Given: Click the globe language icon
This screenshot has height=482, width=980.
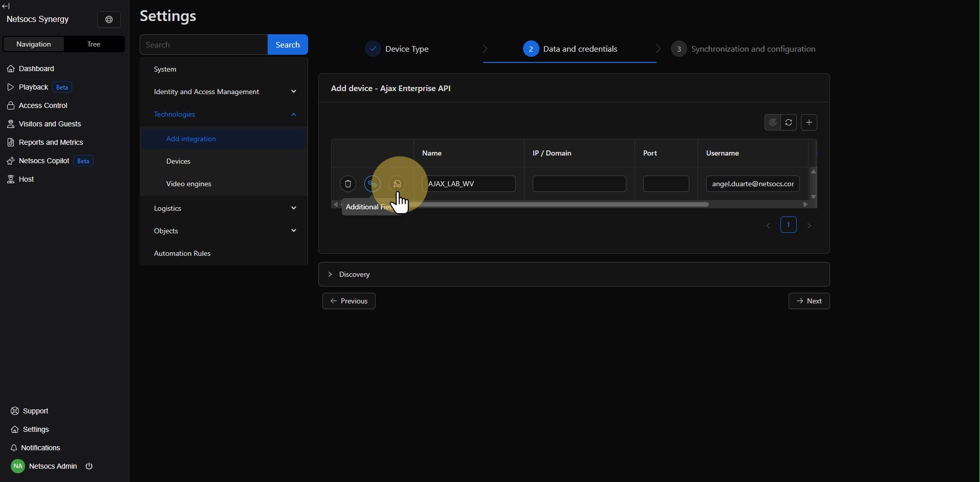Looking at the screenshot, I should tap(109, 19).
